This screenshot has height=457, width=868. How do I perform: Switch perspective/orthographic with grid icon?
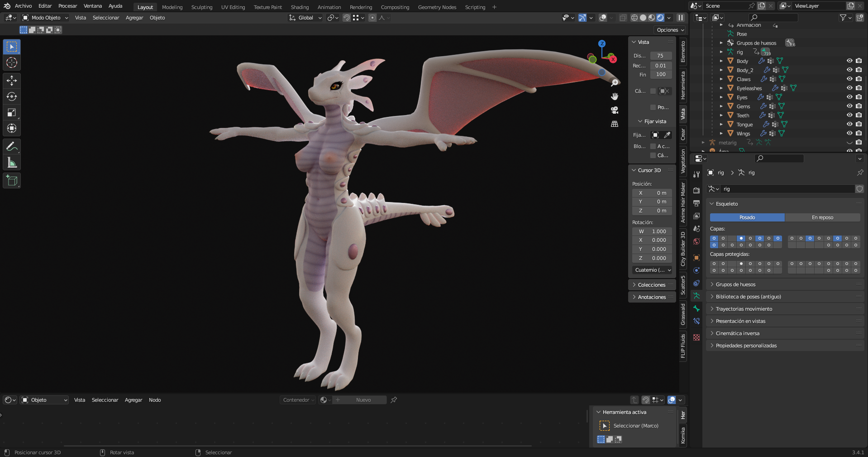pos(615,124)
